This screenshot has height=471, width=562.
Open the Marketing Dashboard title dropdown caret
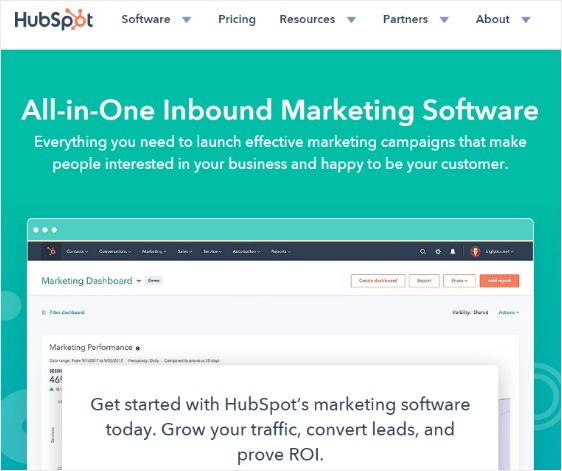(x=139, y=281)
